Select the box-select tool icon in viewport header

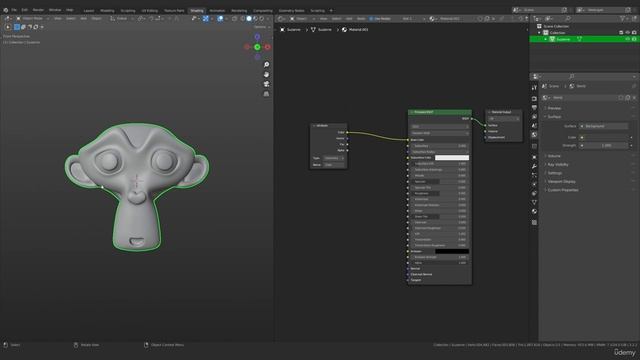pos(17,27)
